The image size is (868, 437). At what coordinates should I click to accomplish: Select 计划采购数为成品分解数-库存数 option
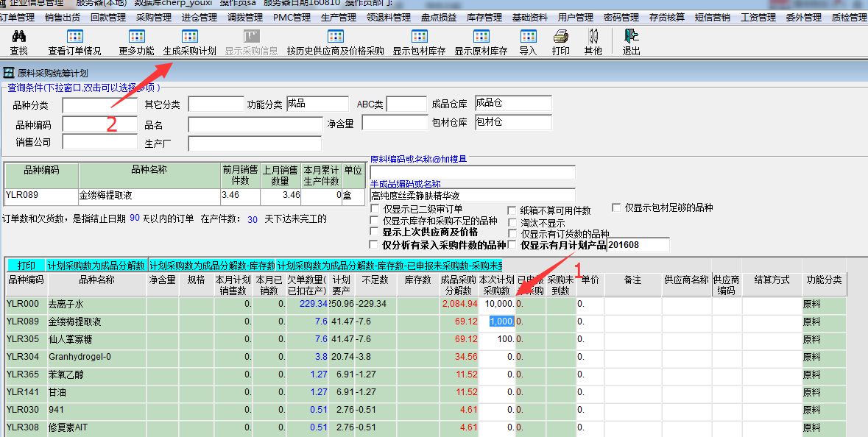coord(212,266)
